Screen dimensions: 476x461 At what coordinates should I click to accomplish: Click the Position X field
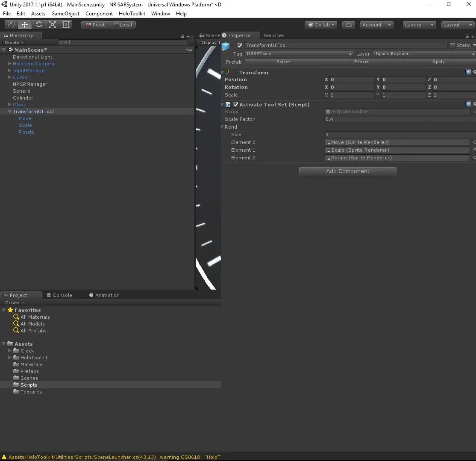pyautogui.click(x=352, y=79)
